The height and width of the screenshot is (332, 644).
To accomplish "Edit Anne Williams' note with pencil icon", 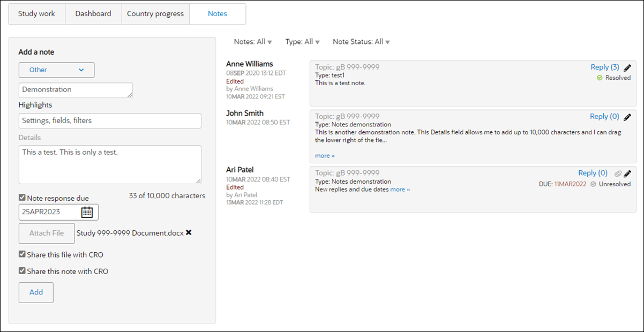I will tap(627, 67).
